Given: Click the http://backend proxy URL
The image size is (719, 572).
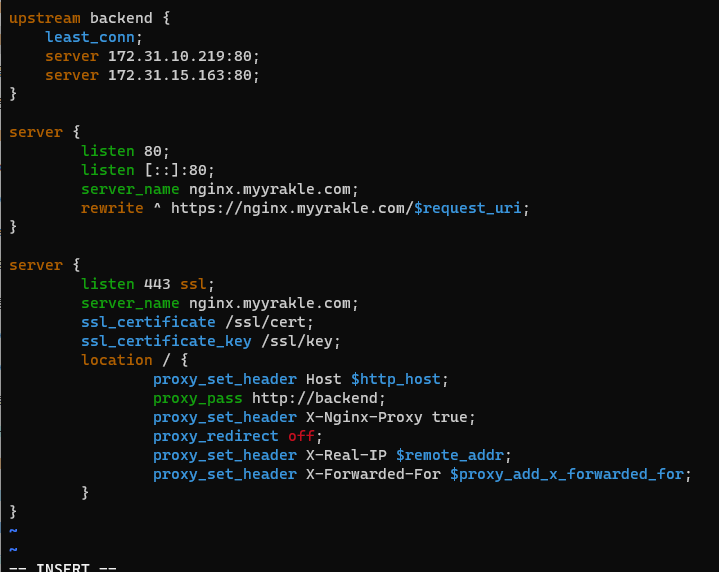Looking at the screenshot, I should point(318,398).
